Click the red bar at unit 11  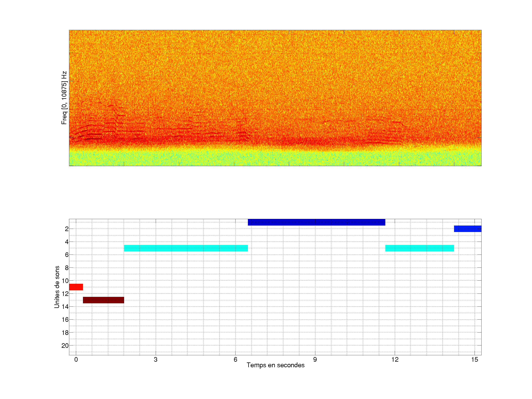[x=76, y=287]
